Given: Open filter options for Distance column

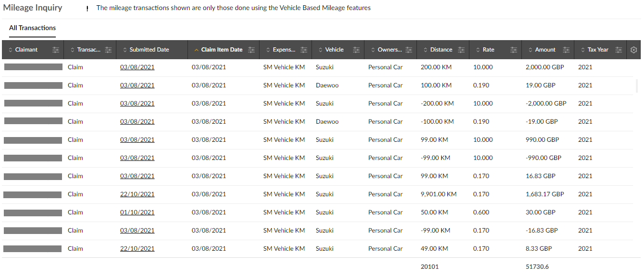Looking at the screenshot, I should pyautogui.click(x=461, y=50).
